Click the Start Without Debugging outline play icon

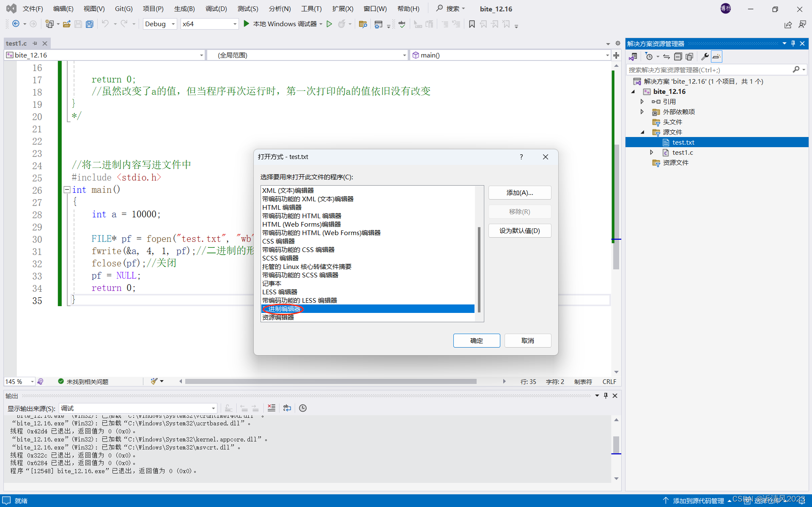click(329, 24)
